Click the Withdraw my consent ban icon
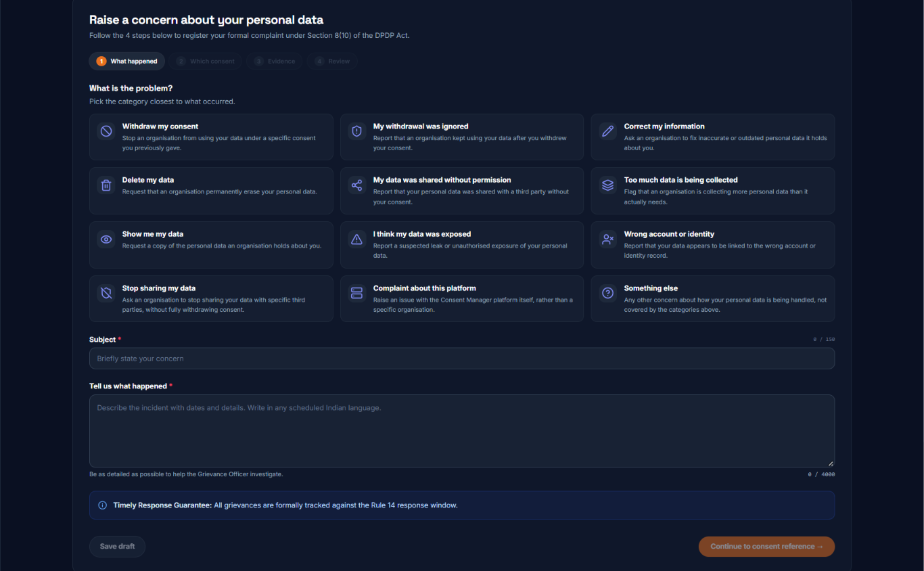This screenshot has width=924, height=571. click(x=106, y=131)
